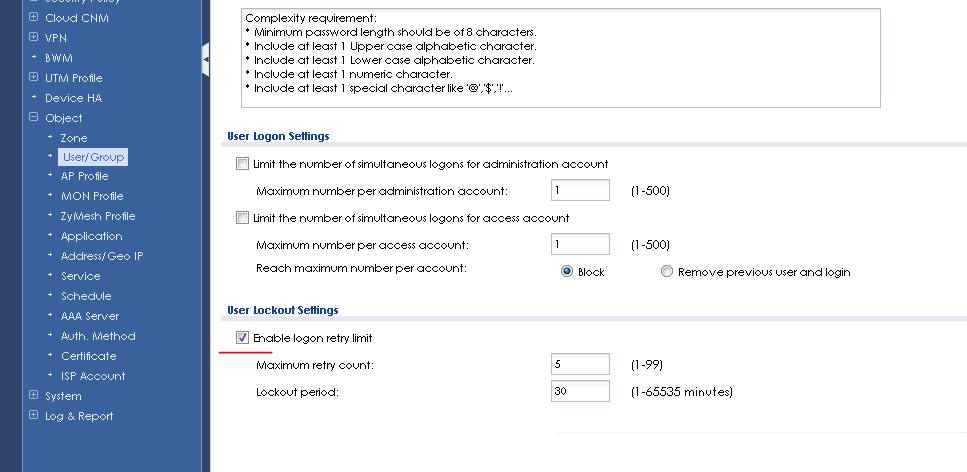Open the AP Profile menu item

(84, 176)
